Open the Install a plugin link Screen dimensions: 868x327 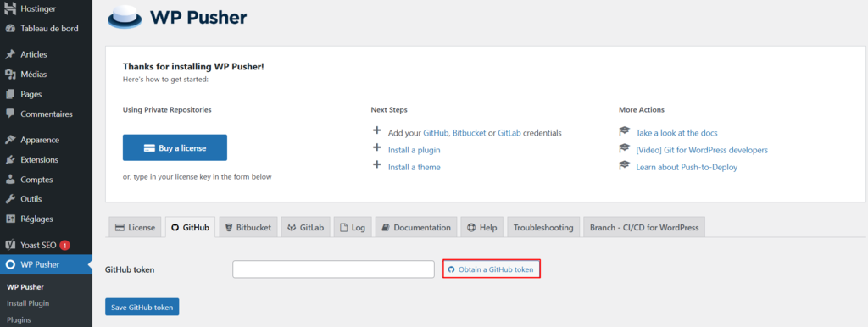click(x=414, y=150)
